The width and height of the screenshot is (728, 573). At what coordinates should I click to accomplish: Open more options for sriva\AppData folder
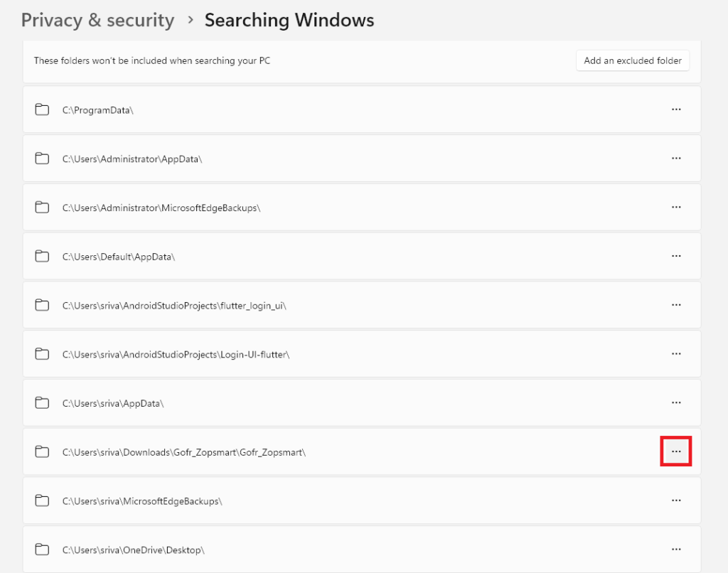(676, 403)
